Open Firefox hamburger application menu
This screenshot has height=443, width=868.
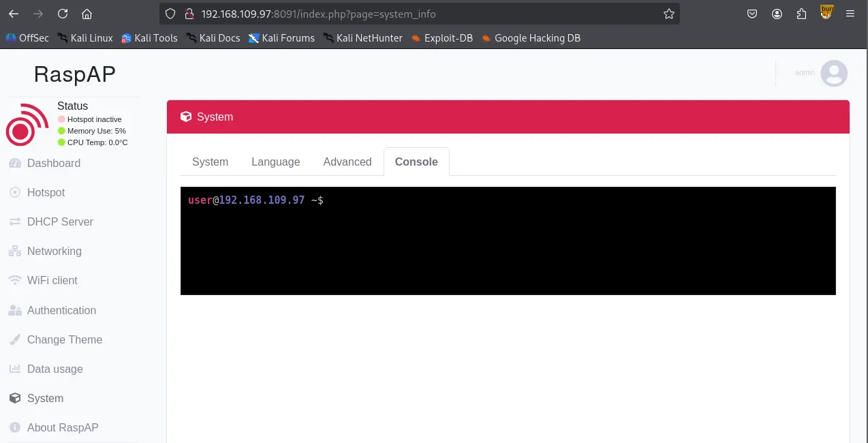pyautogui.click(x=850, y=14)
